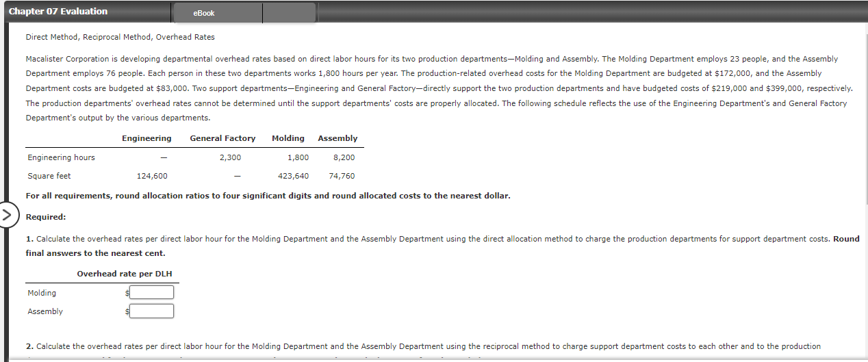This screenshot has height=362, width=868.
Task: Click the Square feet row label
Action: click(49, 176)
